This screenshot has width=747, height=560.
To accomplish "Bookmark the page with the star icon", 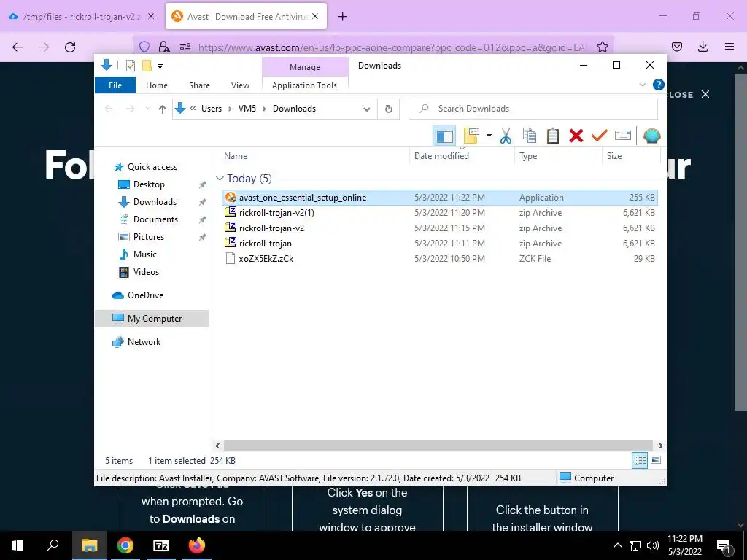I will pos(602,47).
